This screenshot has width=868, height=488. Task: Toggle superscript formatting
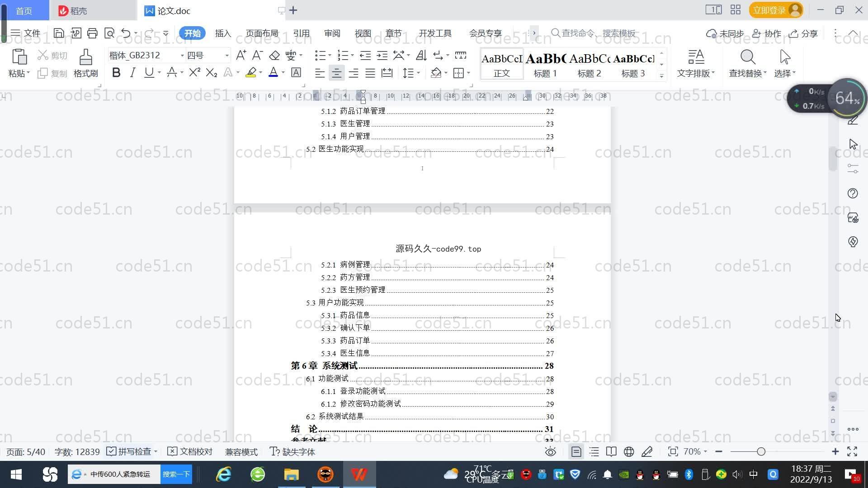coord(194,73)
